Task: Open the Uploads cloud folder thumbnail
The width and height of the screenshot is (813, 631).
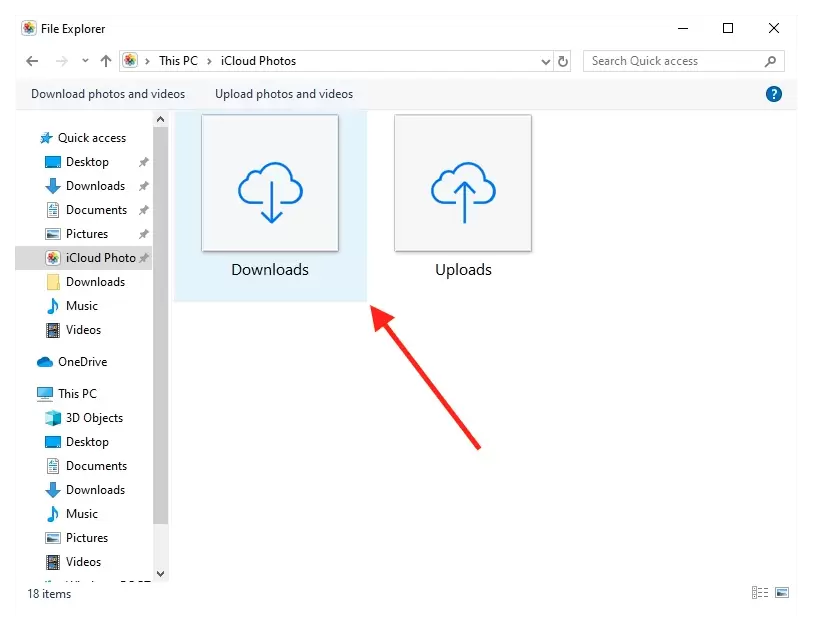Action: tap(463, 183)
